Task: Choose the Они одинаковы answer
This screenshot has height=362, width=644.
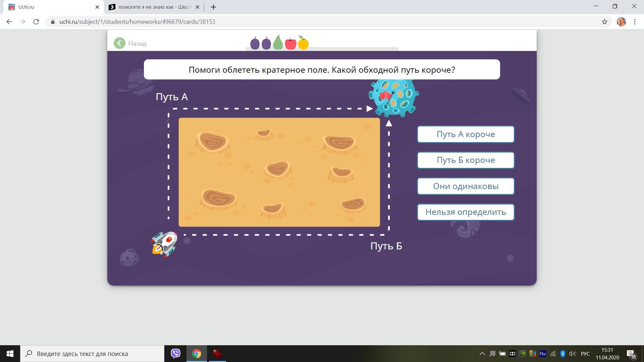Action: (466, 186)
